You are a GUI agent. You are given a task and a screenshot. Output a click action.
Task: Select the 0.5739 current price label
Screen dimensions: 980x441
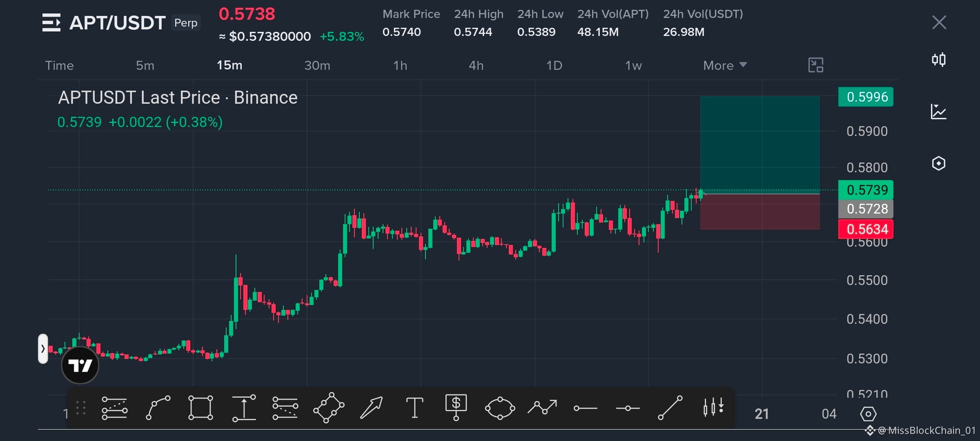[x=866, y=190]
